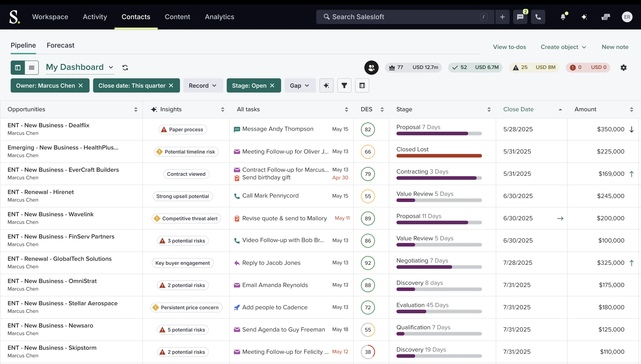
Task: Open the chat messages icon with badge 2
Action: pos(520,17)
